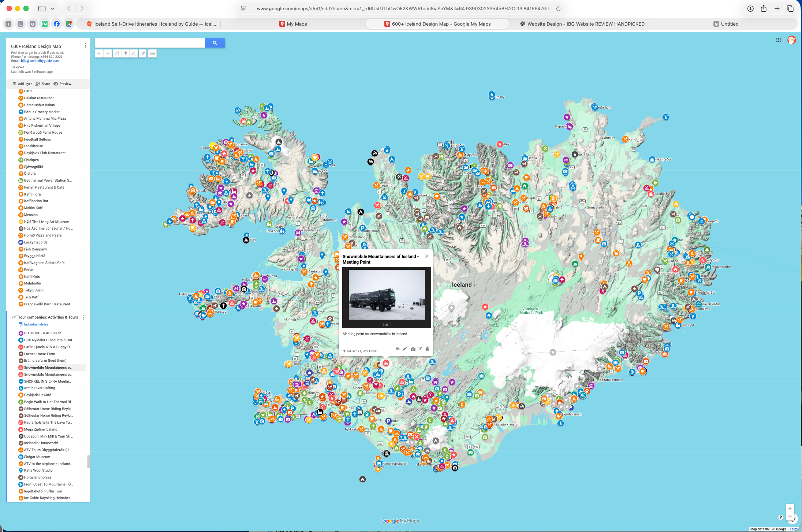
Task: Select Skógar Museum list item
Action: 37,457
